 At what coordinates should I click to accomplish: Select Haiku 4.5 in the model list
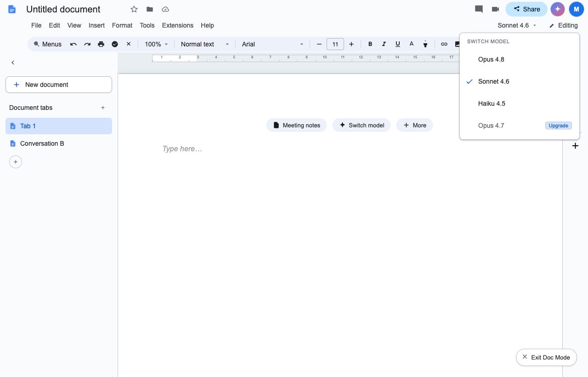(519, 103)
